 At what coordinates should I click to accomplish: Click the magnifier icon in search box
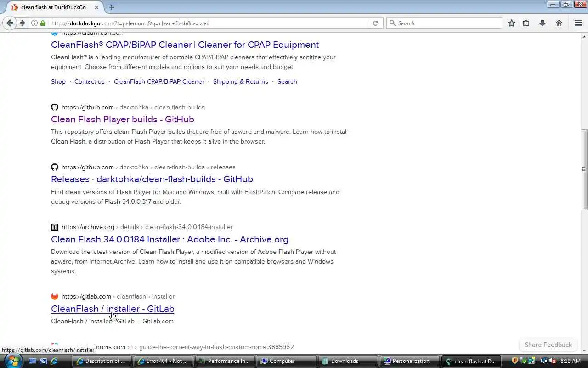pos(392,23)
